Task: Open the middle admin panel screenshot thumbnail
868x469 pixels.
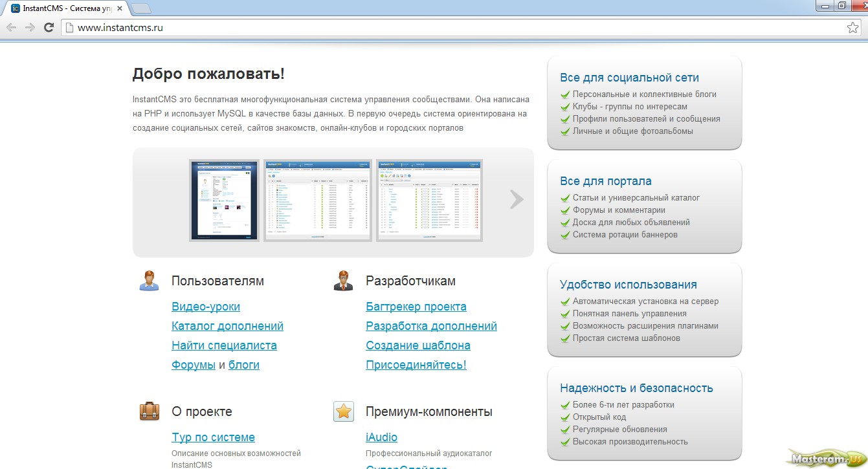Action: pos(317,201)
